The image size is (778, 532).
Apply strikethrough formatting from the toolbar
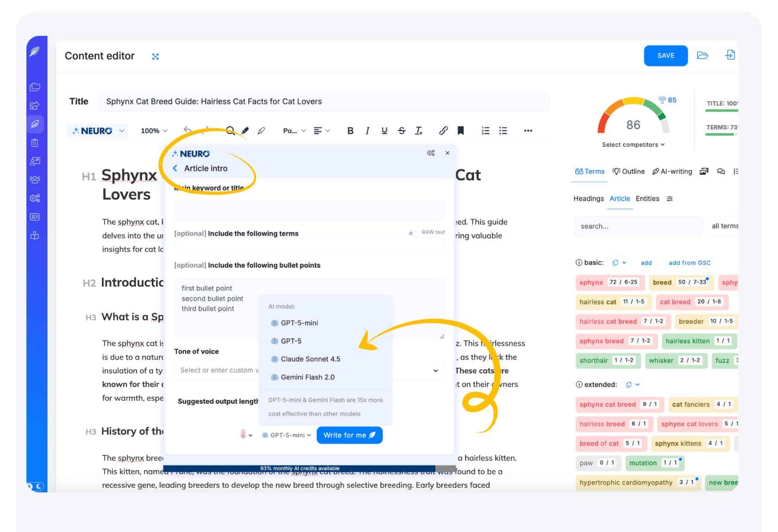401,131
